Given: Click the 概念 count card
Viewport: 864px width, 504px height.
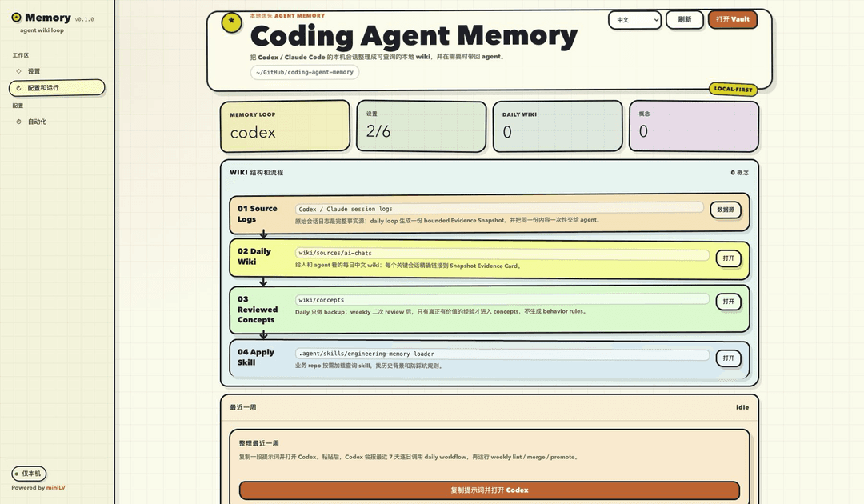Looking at the screenshot, I should [x=694, y=126].
